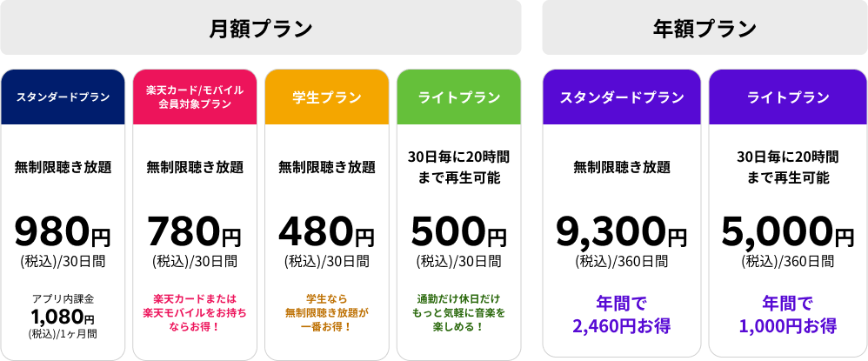Viewport: 868px width, 361px height.
Task: Click the 980円 monthly price
Action: point(63,232)
